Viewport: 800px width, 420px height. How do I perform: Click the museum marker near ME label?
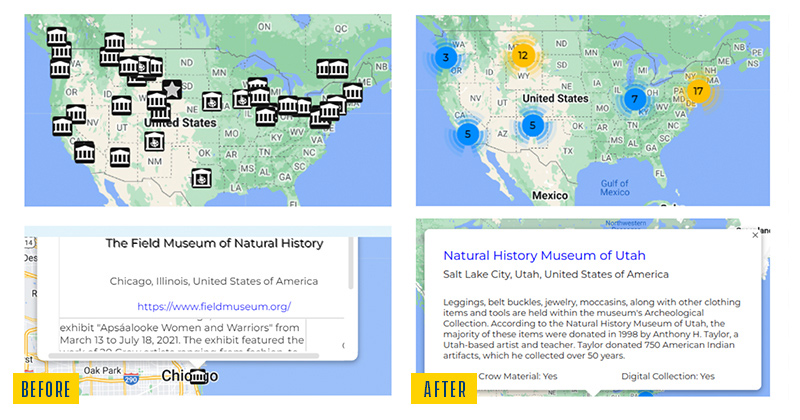point(353,92)
